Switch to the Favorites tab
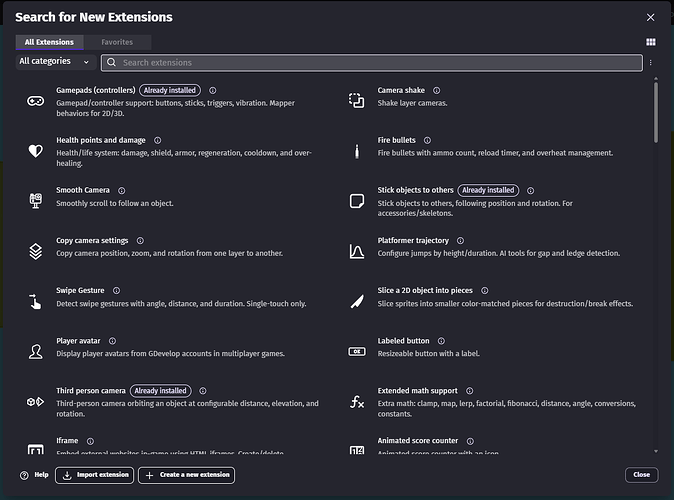 117,42
